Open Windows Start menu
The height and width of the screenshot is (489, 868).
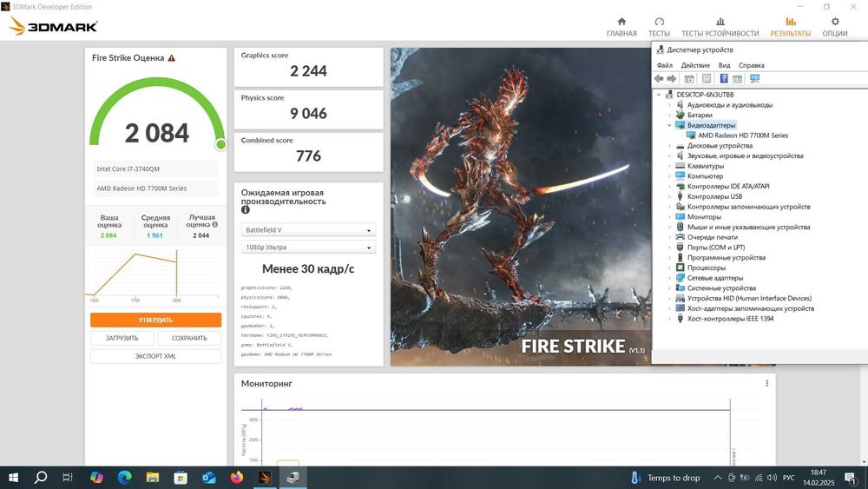[13, 478]
